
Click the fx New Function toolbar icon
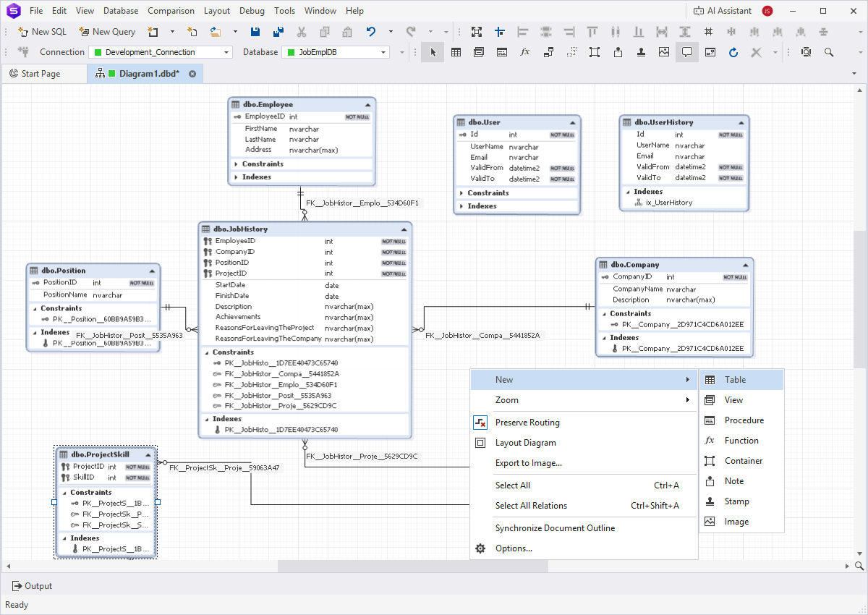(x=525, y=52)
